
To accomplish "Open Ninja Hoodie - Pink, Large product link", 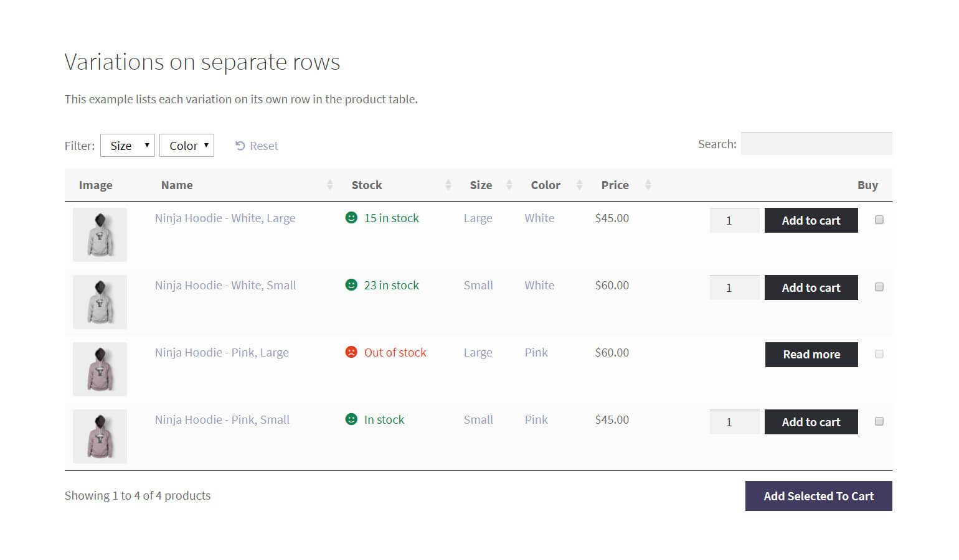I will (222, 353).
